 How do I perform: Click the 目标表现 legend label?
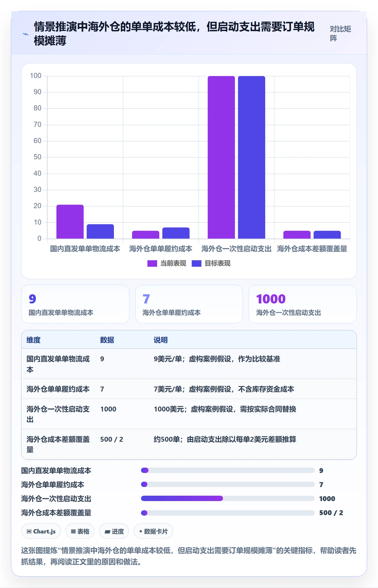217,263
